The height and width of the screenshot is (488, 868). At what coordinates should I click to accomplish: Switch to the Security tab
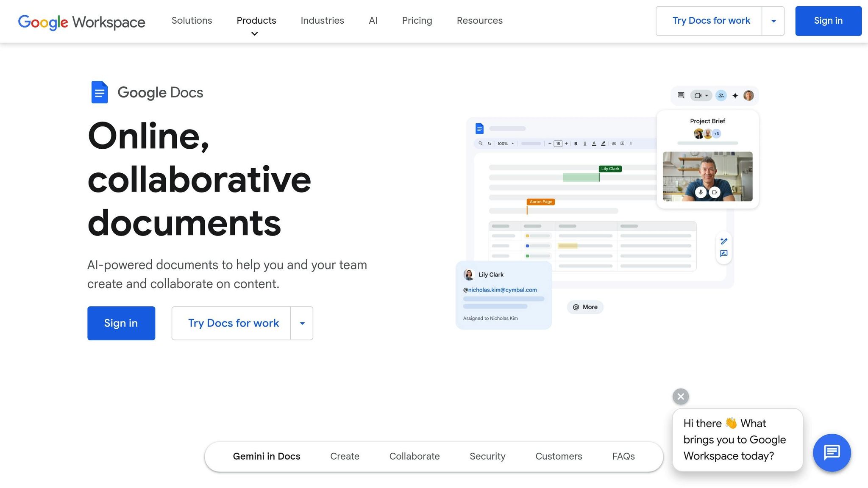487,456
